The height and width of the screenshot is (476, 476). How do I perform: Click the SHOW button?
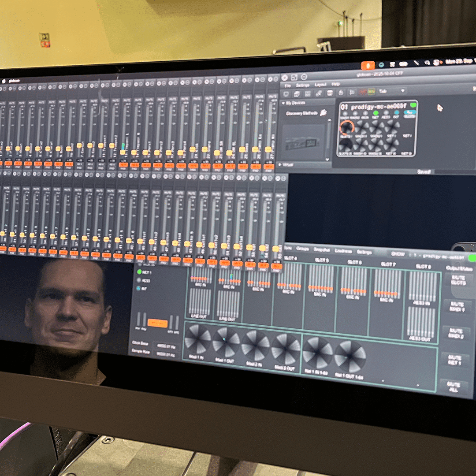[x=398, y=254]
